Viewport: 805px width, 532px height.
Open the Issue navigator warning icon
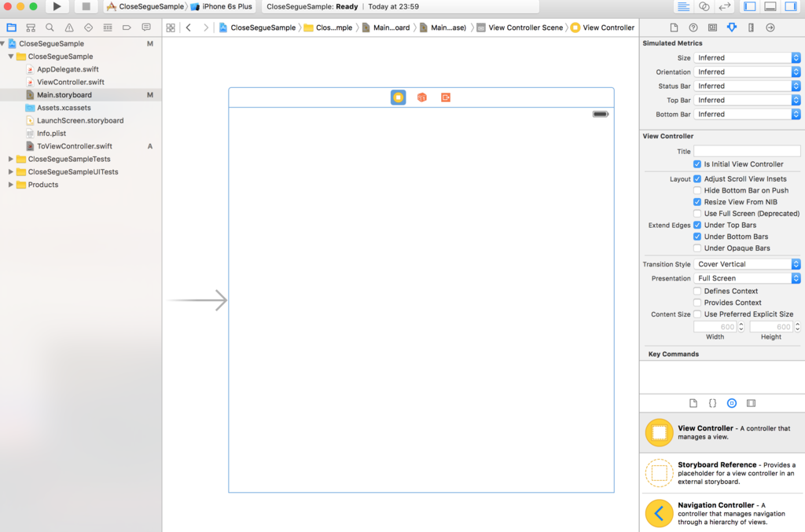tap(69, 28)
